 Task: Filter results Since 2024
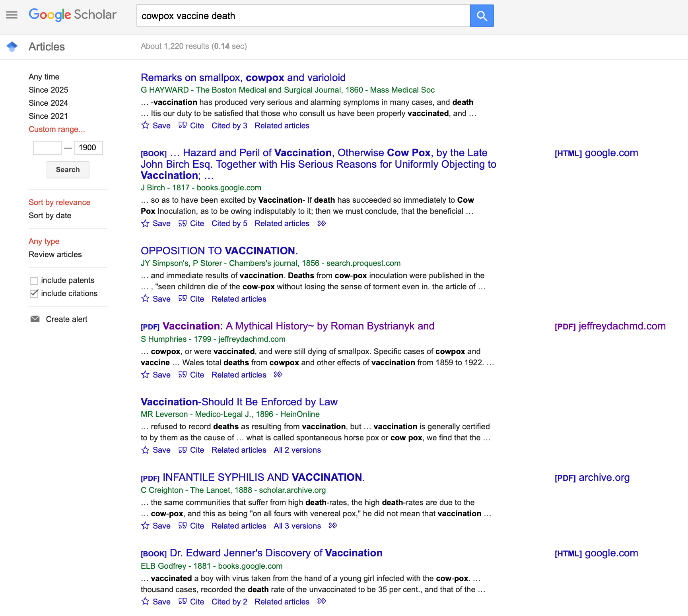(49, 103)
